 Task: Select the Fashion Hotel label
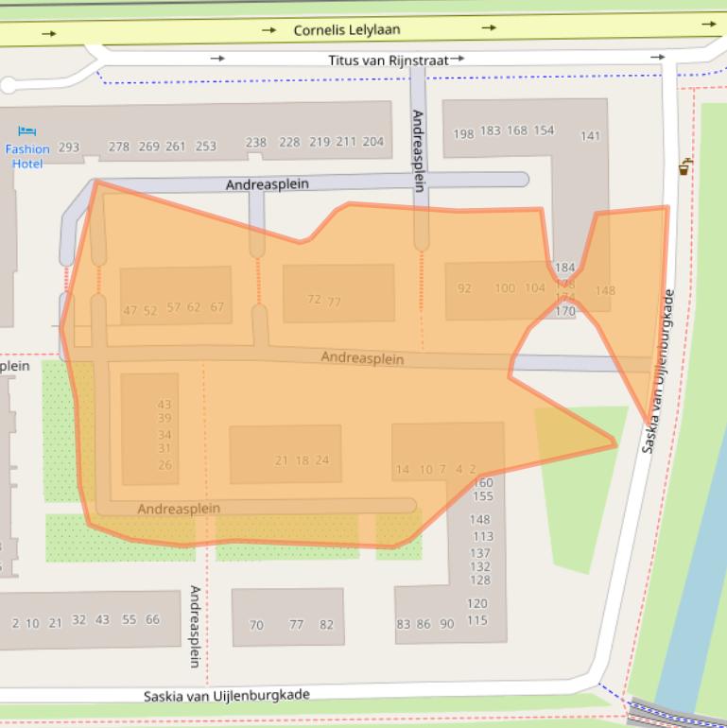27,156
